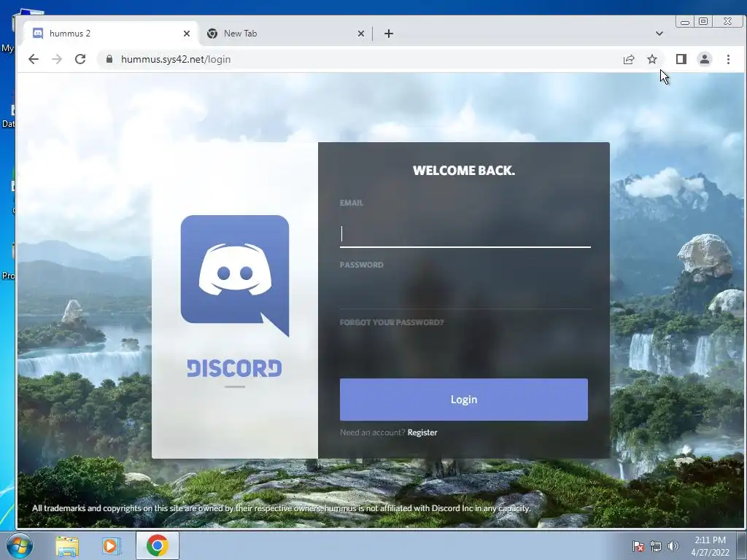Viewport: 747px width, 560px height.
Task: Focus the Password input field
Action: click(465, 295)
